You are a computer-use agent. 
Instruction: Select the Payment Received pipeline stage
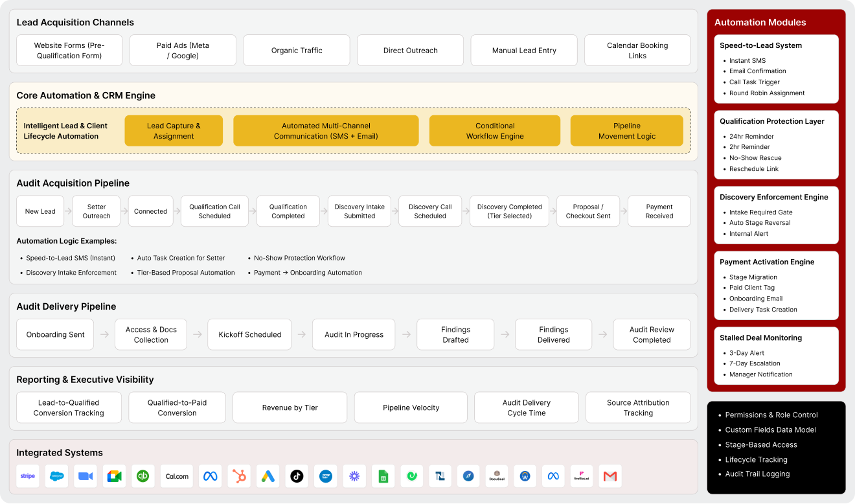tap(659, 211)
